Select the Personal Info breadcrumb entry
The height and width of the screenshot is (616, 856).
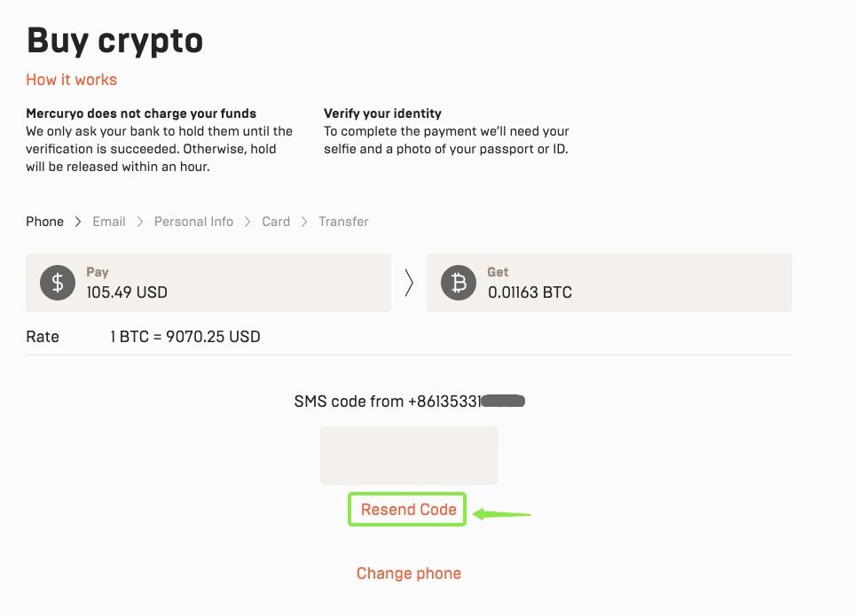tap(193, 221)
